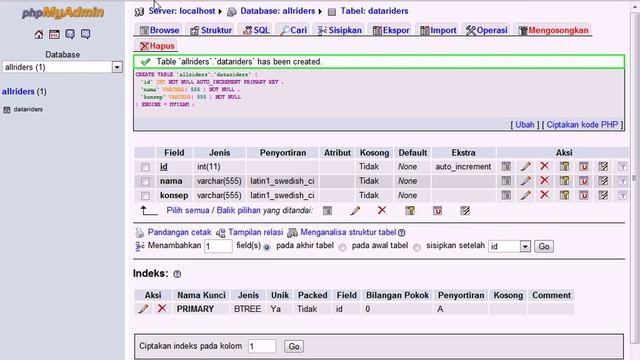Open the Hapus tab

pyautogui.click(x=157, y=46)
